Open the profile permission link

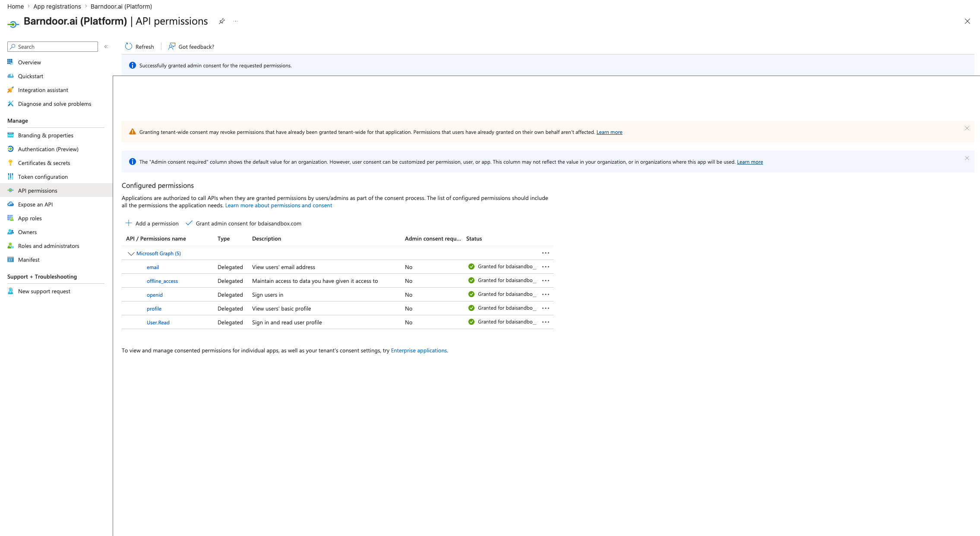pos(154,309)
